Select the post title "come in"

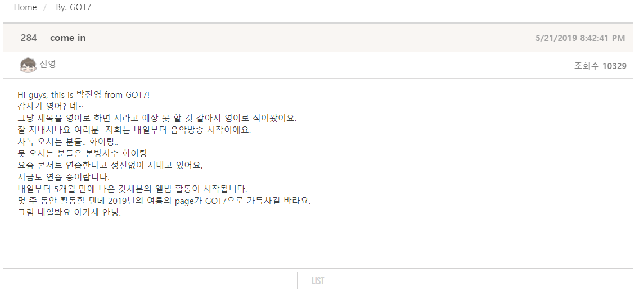click(x=67, y=38)
